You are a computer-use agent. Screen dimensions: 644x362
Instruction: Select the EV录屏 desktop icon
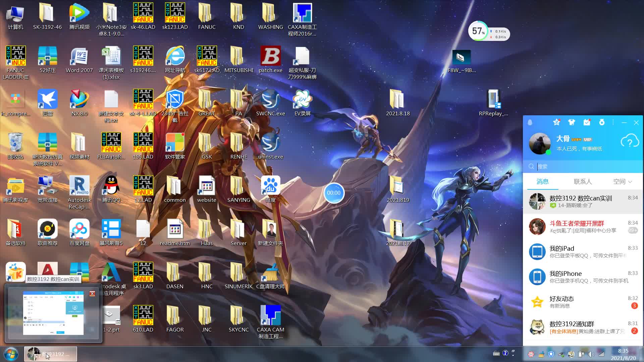click(x=302, y=103)
